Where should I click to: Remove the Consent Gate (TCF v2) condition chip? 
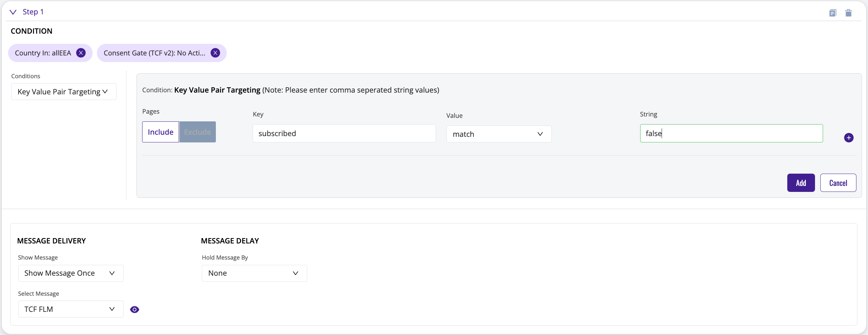pyautogui.click(x=215, y=53)
